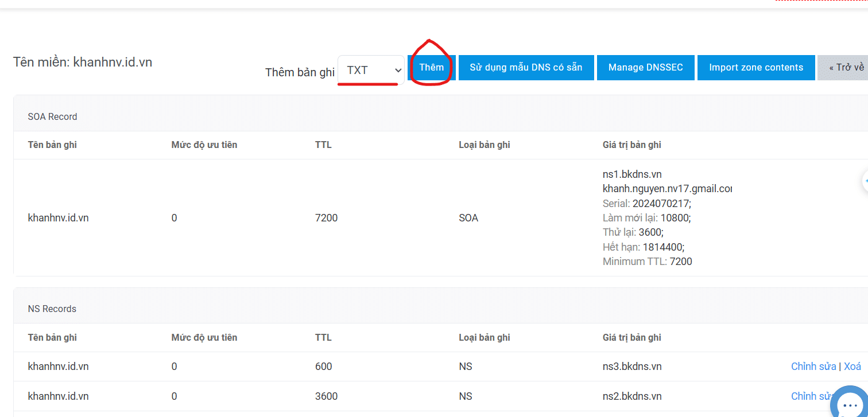This screenshot has height=417, width=868.
Task: Click the Manage DNSSEC button
Action: click(x=645, y=67)
